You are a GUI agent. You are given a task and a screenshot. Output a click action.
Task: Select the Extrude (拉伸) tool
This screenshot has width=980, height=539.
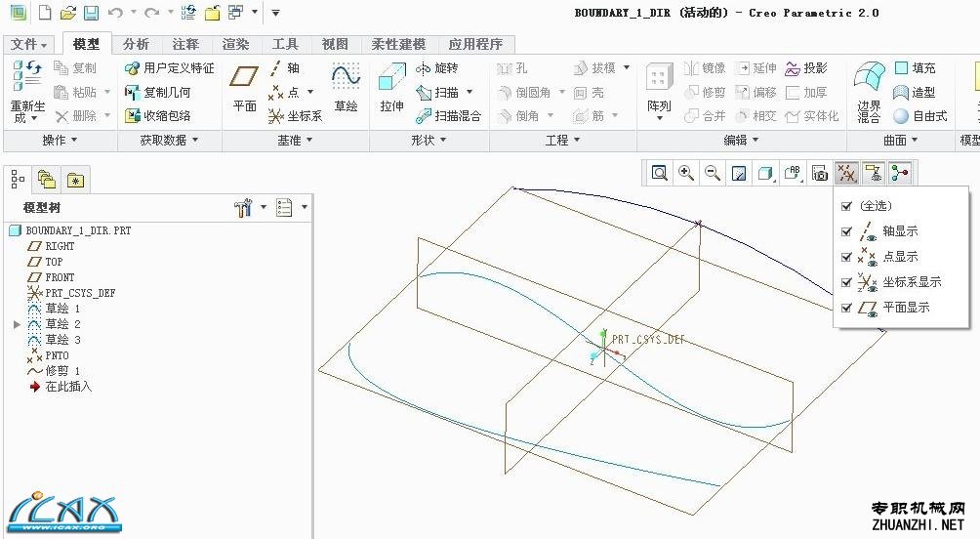point(391,88)
